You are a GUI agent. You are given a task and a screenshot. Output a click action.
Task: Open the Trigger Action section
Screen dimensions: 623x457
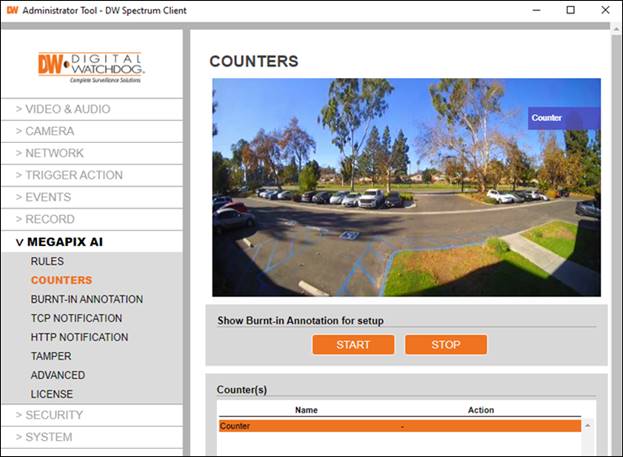[69, 175]
